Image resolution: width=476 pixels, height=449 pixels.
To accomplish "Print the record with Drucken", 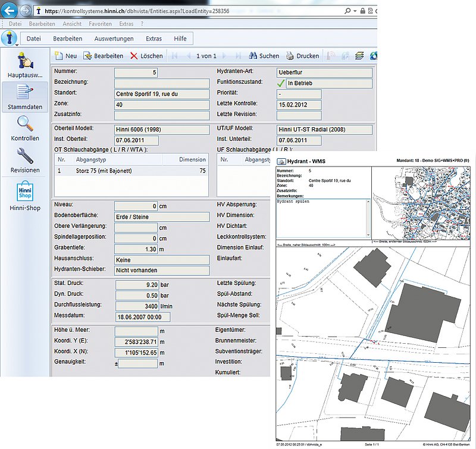I will tap(303, 56).
